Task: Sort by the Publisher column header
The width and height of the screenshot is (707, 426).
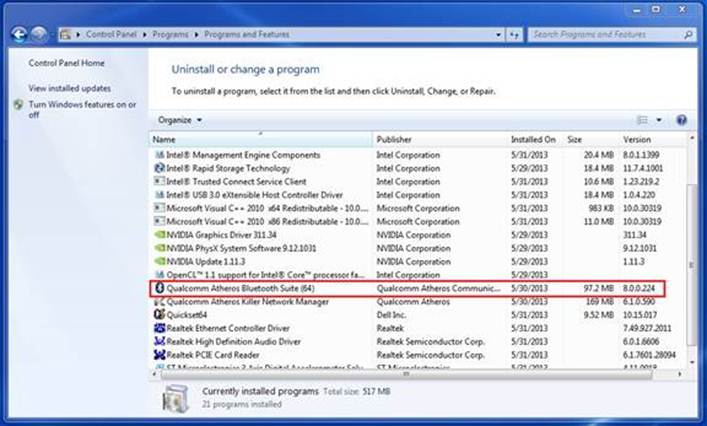Action: tap(440, 139)
